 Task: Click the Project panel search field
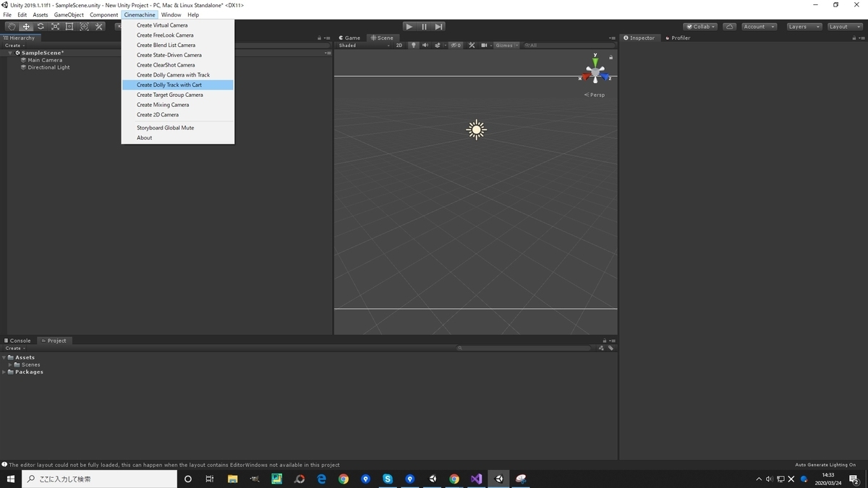525,348
